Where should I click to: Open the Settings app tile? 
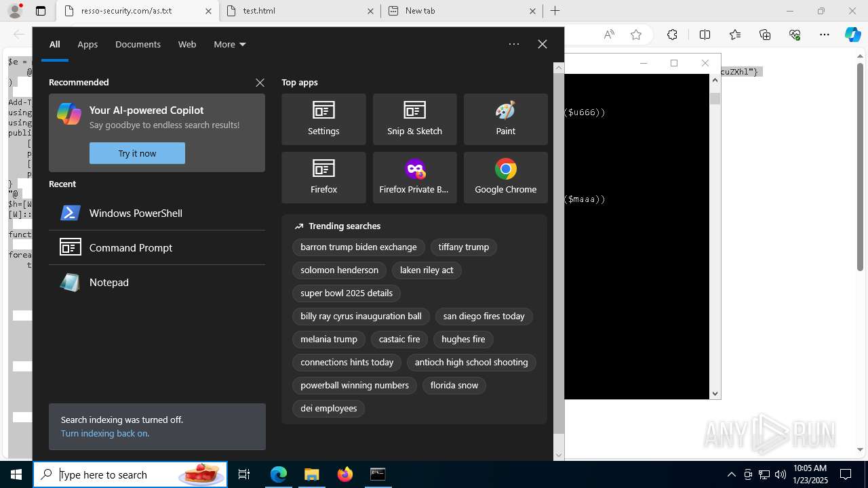[x=323, y=119]
